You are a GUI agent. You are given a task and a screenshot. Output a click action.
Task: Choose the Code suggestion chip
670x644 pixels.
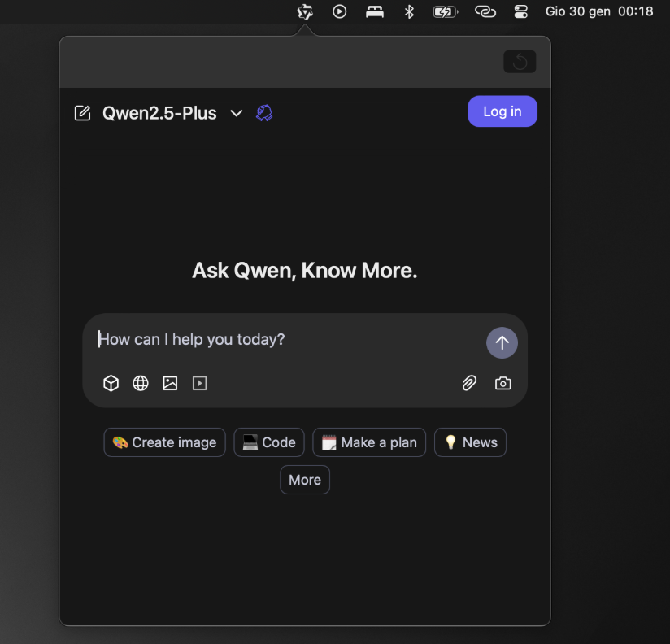point(269,442)
